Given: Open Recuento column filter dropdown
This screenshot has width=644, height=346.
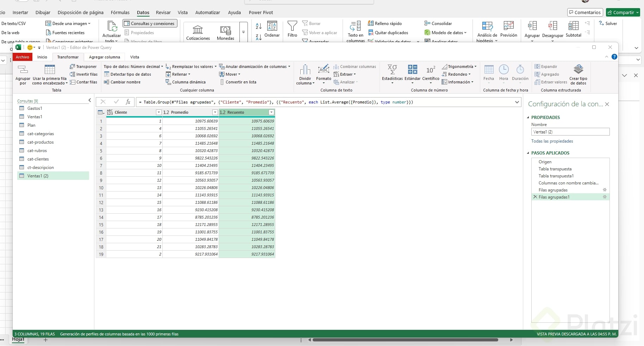Looking at the screenshot, I should (x=271, y=112).
